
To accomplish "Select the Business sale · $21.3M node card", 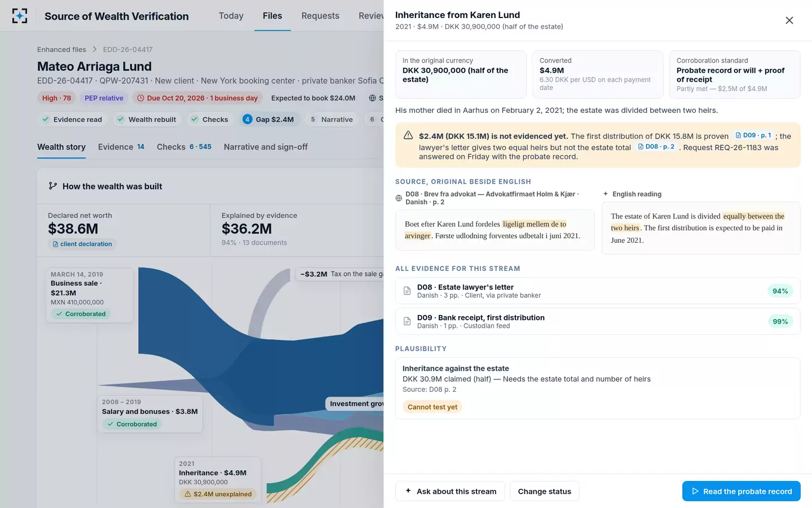I will [x=90, y=295].
